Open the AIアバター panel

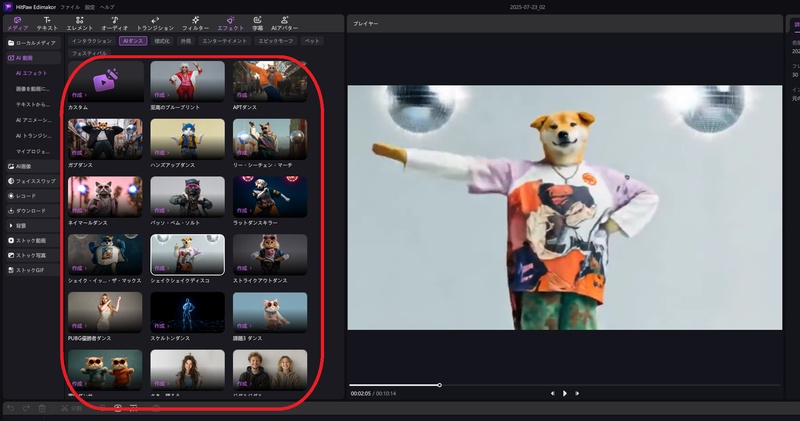[x=284, y=23]
